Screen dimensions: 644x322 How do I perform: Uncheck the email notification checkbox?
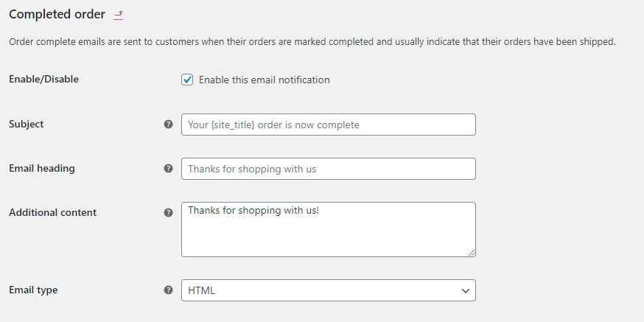coord(187,80)
